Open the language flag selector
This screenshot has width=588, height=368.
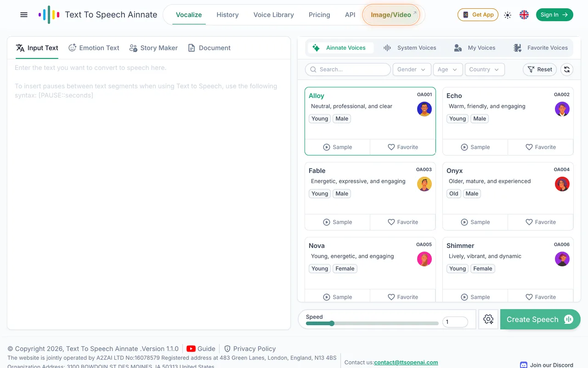524,15
